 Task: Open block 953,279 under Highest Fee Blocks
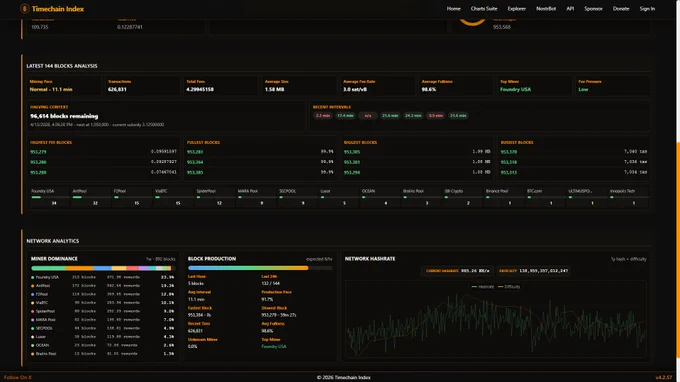coord(38,152)
